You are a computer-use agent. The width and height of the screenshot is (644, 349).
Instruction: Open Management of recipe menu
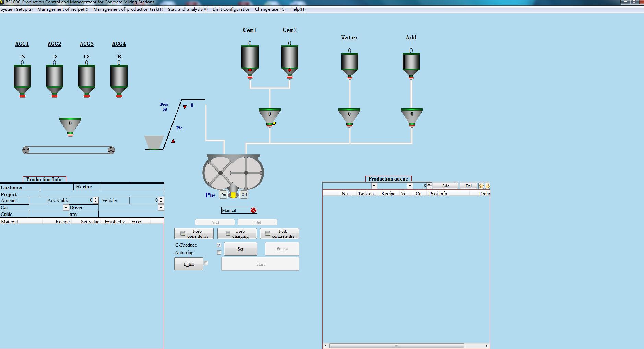click(x=63, y=9)
